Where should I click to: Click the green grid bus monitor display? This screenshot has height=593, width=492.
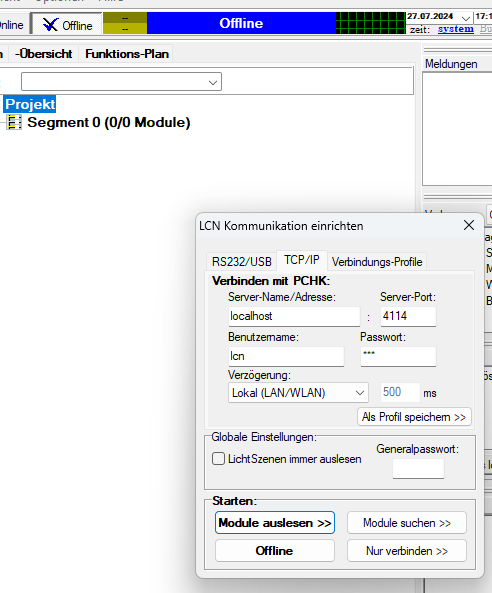point(371,23)
